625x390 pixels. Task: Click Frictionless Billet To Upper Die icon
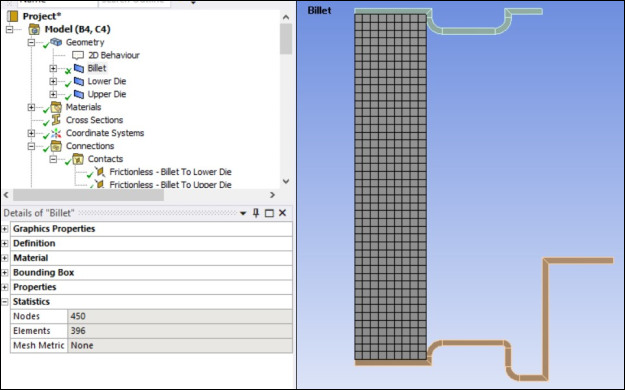click(100, 184)
